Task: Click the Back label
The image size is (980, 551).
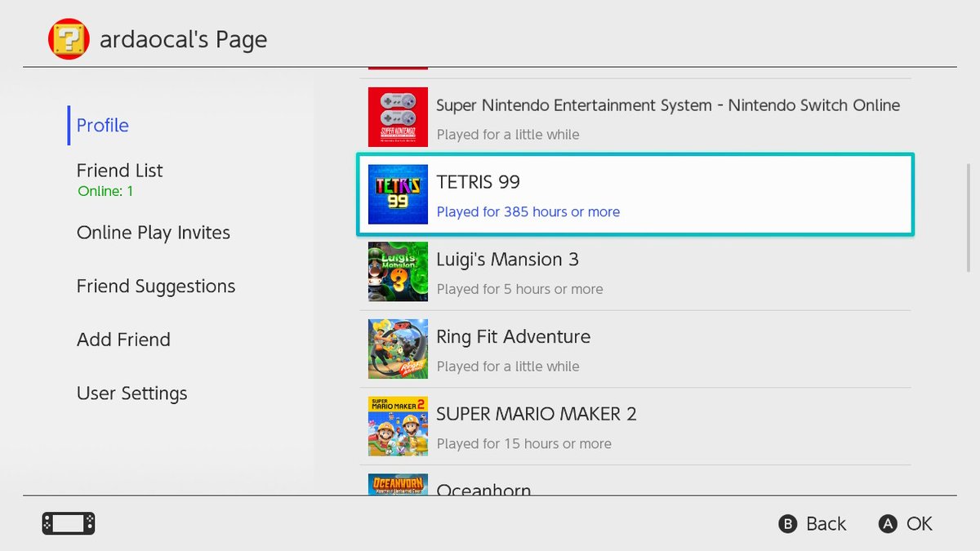Action: [826, 524]
